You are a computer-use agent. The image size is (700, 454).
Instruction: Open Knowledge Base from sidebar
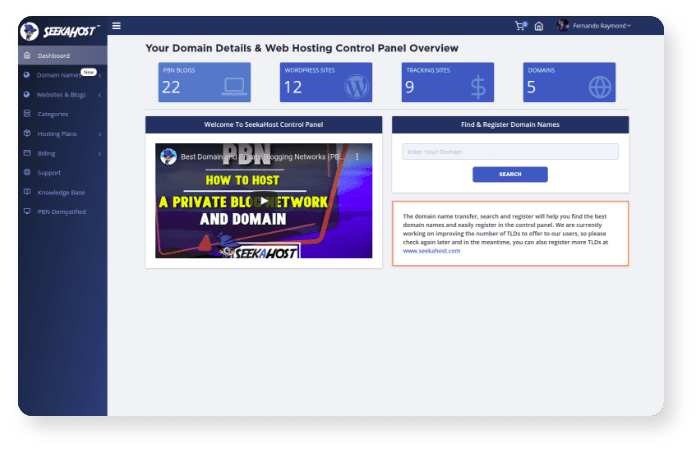pos(62,192)
